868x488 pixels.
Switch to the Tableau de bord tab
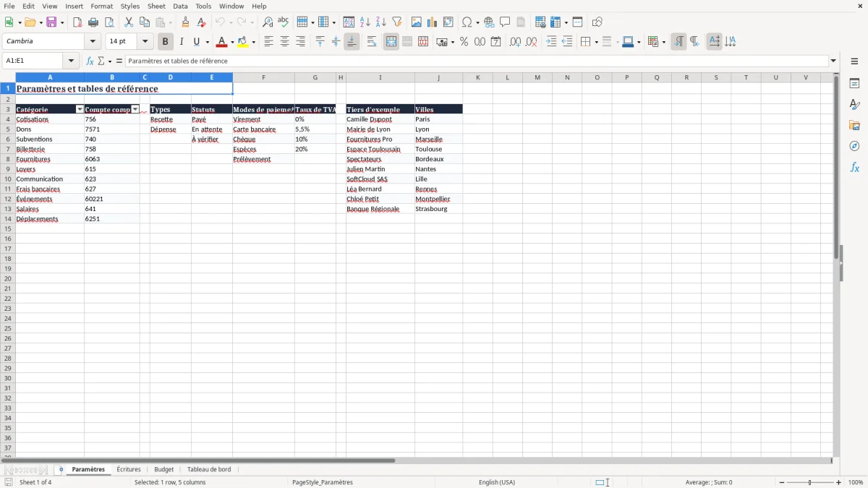(209, 469)
